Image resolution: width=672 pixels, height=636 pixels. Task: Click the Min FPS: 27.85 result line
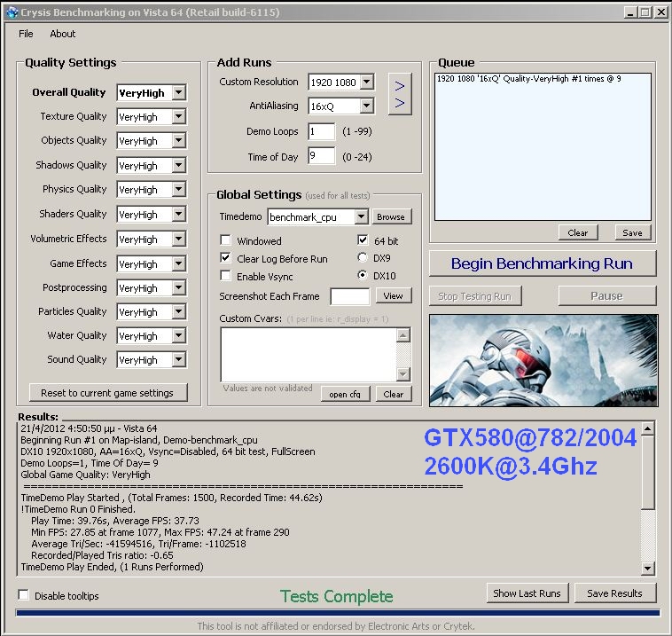click(x=160, y=532)
